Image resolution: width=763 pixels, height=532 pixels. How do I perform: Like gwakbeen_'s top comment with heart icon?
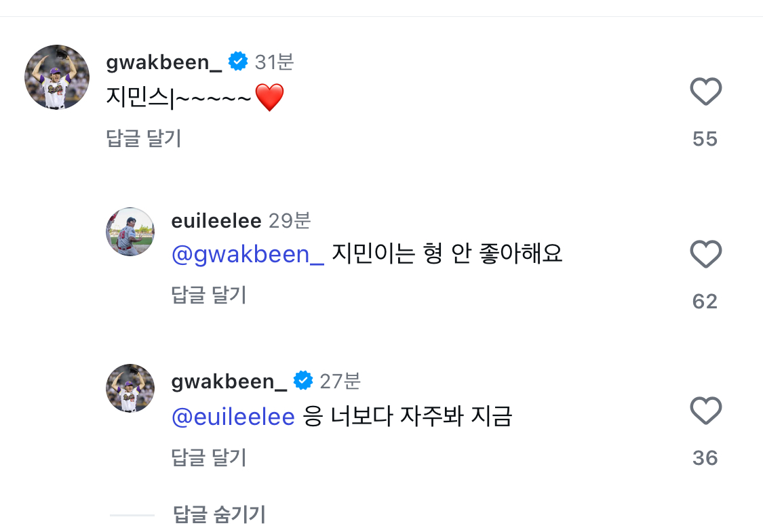click(x=705, y=91)
